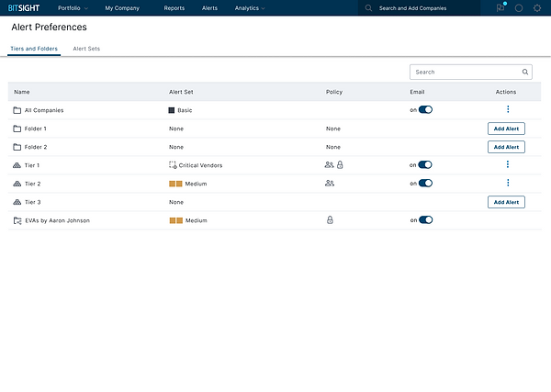551x392 pixels.
Task: Click the Tier 1 shared users policy icon
Action: (x=329, y=164)
